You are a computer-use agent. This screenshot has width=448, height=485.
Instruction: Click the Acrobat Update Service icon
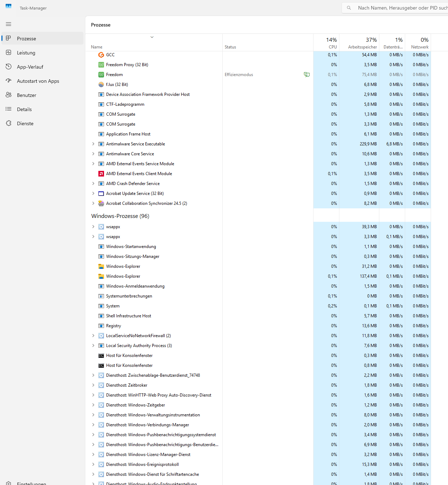point(101,194)
